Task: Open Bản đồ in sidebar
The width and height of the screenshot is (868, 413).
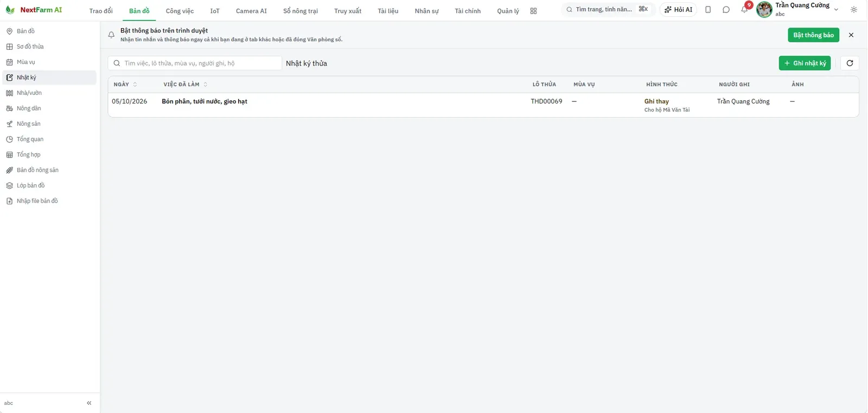Action: click(x=49, y=31)
